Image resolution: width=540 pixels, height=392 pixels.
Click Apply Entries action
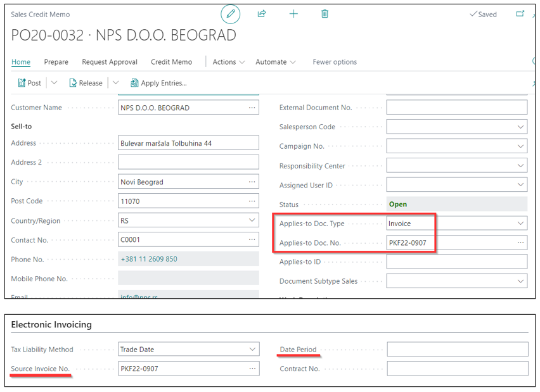pos(158,83)
